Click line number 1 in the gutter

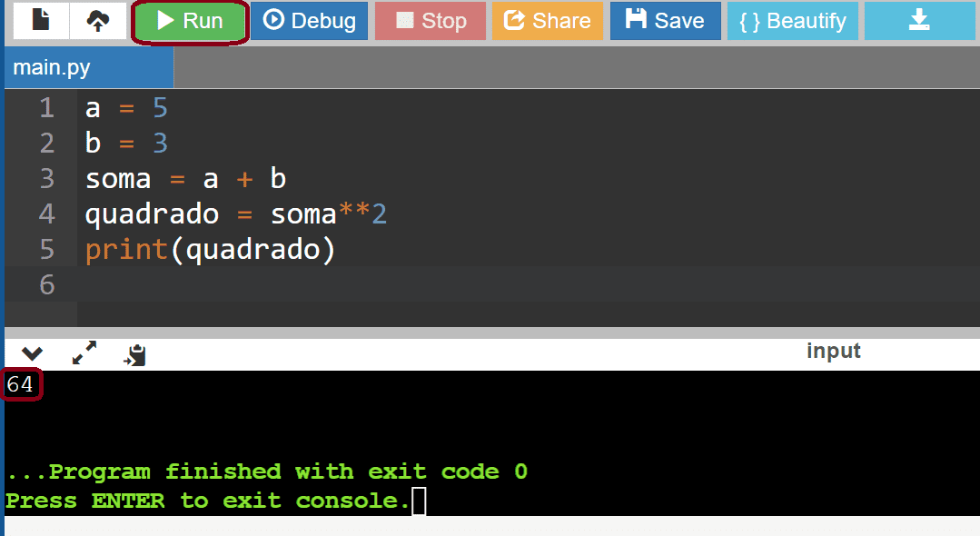46,107
